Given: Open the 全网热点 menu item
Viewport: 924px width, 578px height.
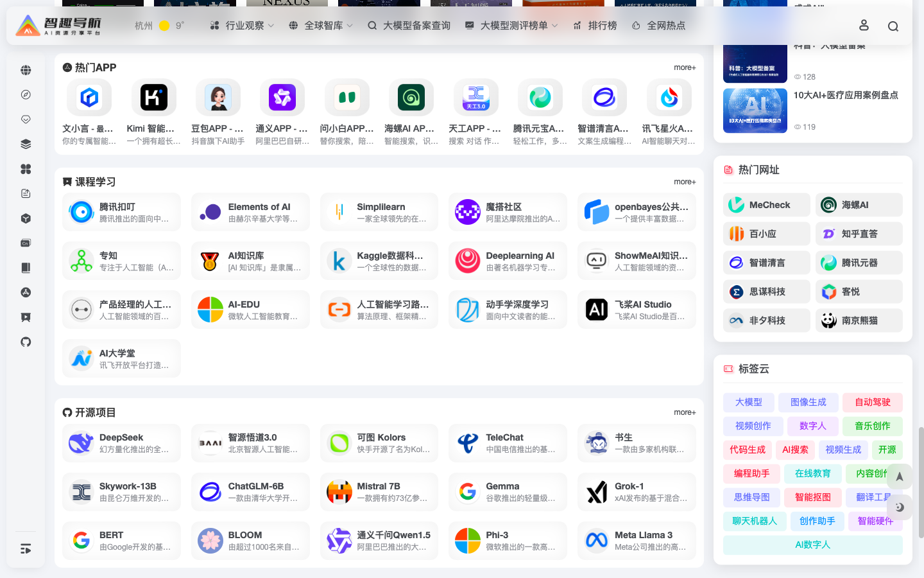Looking at the screenshot, I should (x=658, y=26).
